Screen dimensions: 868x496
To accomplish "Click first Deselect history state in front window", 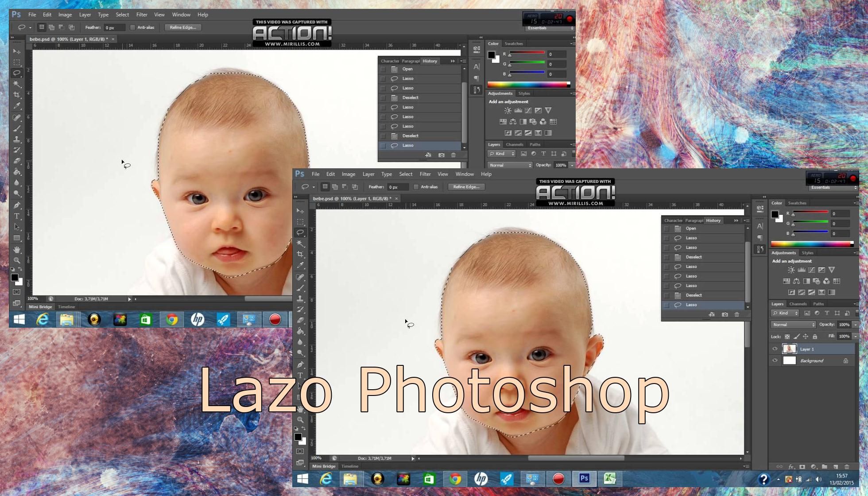I will [x=703, y=257].
